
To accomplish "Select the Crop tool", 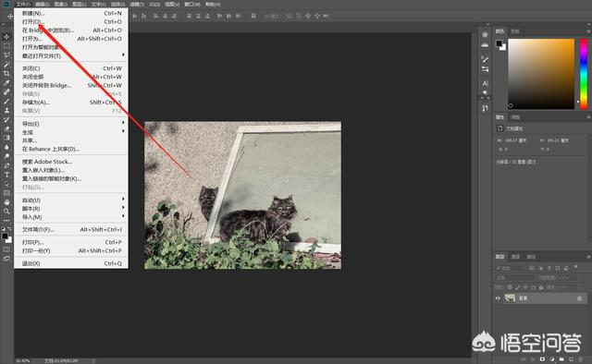I will point(6,74).
